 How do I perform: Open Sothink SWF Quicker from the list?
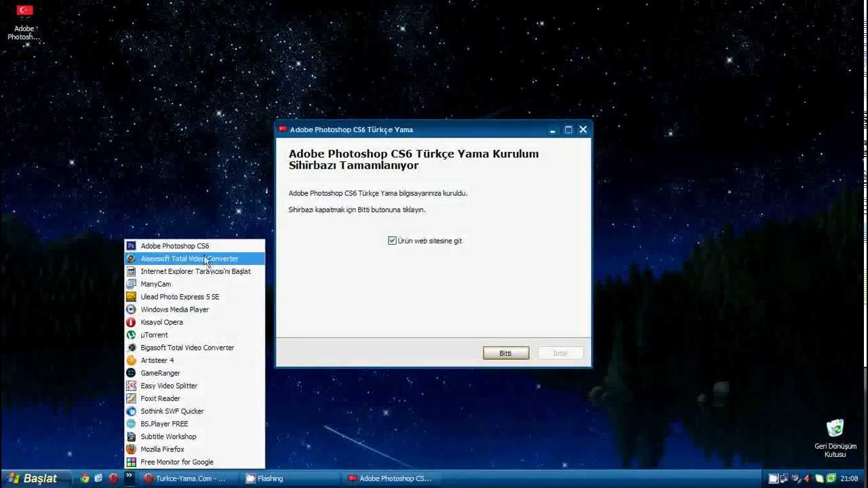(x=195, y=411)
